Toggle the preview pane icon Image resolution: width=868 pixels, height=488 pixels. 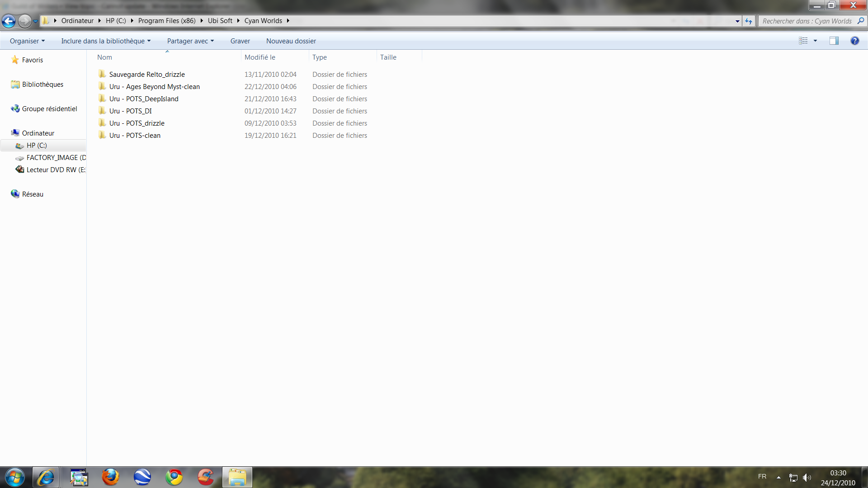click(834, 41)
